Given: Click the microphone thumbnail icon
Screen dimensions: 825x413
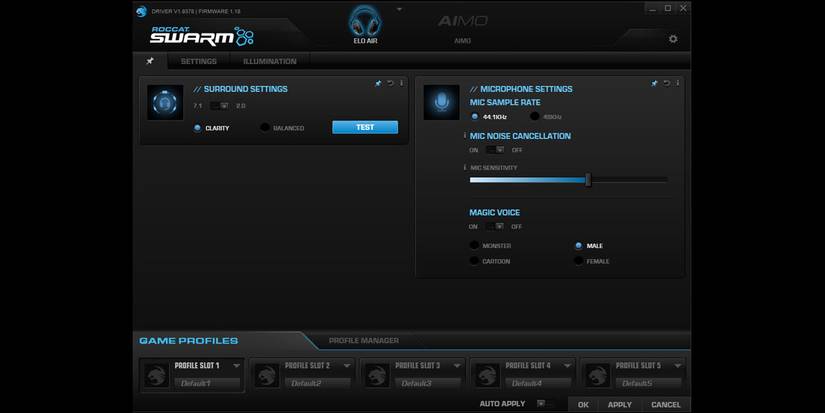Looking at the screenshot, I should tap(441, 102).
